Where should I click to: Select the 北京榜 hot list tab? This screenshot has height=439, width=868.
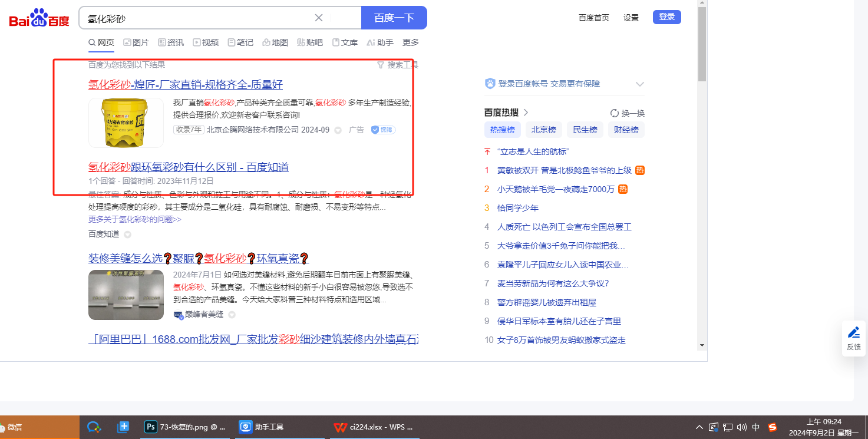pos(544,130)
